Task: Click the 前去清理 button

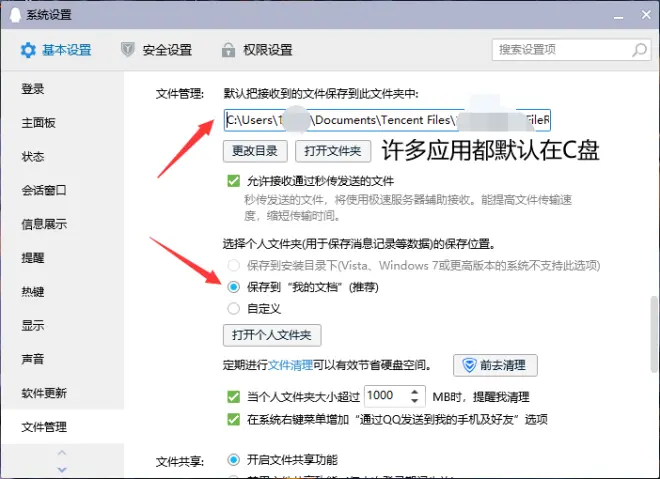Action: pyautogui.click(x=495, y=365)
